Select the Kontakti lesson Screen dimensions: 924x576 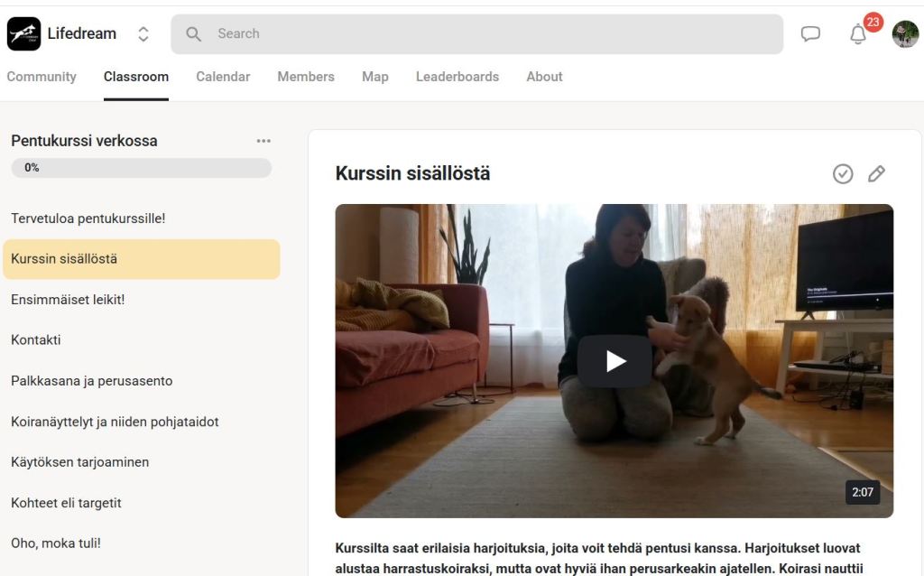pyautogui.click(x=36, y=340)
